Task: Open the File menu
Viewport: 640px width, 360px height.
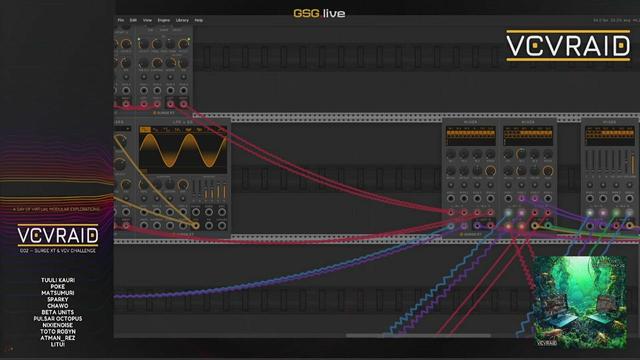Action: coord(121,20)
